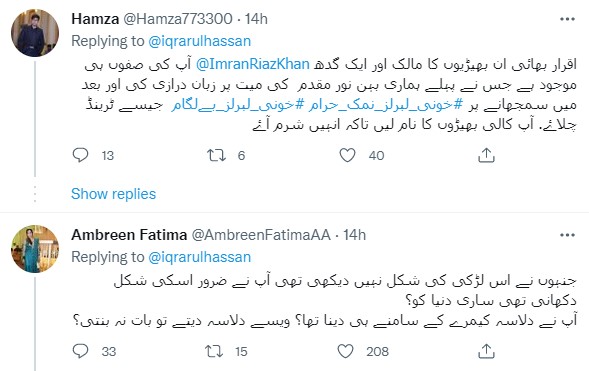This screenshot has height=371, width=589.
Task: Open the @Hamza773300 handle
Action: tap(178, 19)
